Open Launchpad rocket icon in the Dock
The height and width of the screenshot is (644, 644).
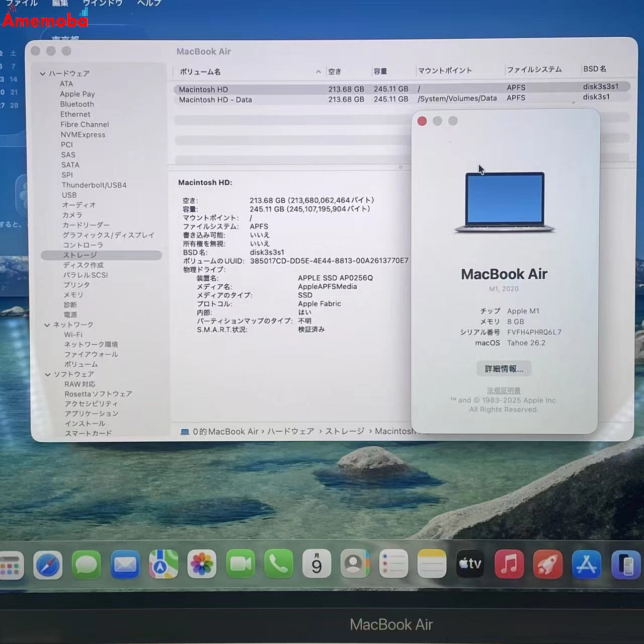(x=547, y=565)
